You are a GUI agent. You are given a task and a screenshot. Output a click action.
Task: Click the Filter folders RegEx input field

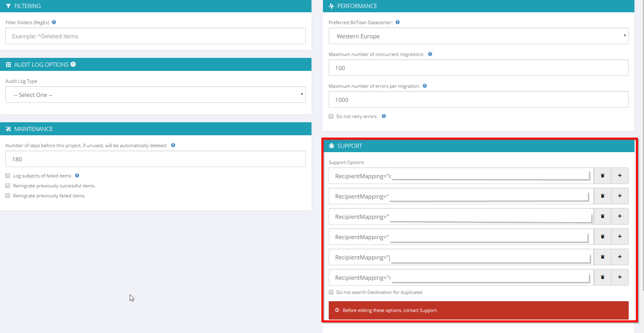coord(155,36)
